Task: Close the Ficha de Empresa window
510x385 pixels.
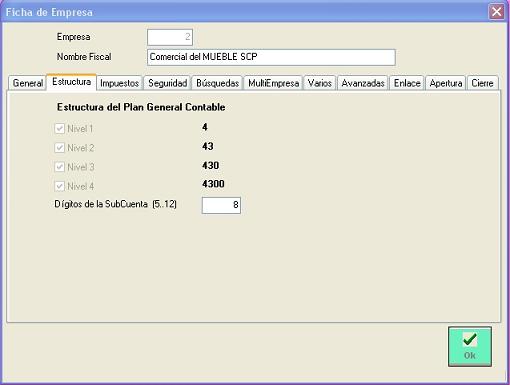Action: click(x=496, y=12)
